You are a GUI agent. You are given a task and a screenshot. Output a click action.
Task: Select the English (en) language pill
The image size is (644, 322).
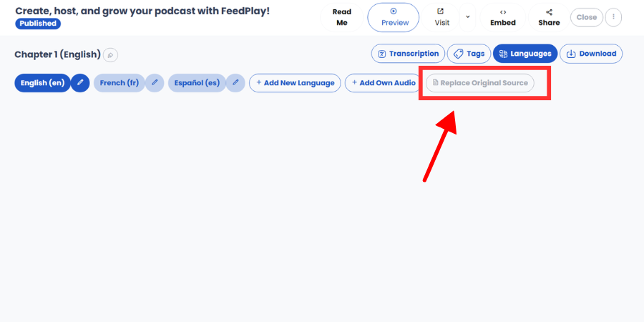[43, 83]
